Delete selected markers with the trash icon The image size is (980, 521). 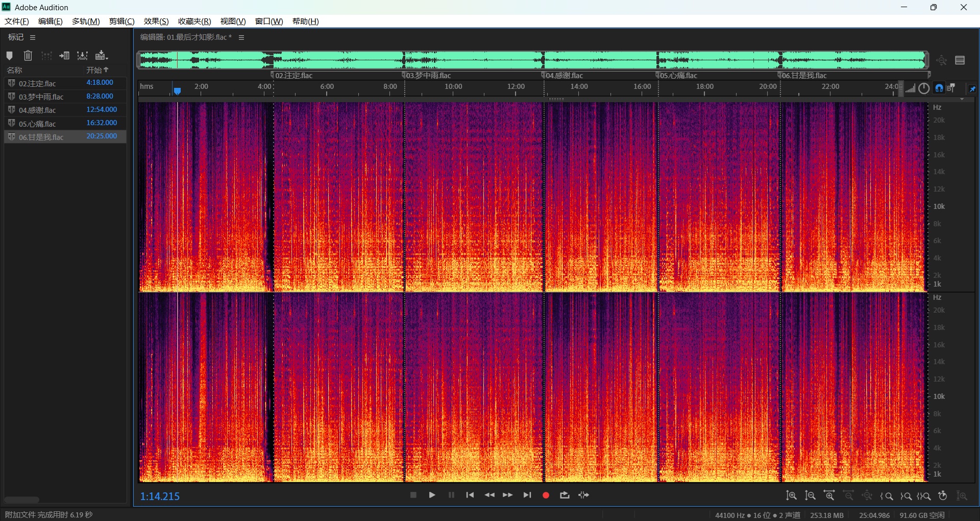tap(28, 56)
